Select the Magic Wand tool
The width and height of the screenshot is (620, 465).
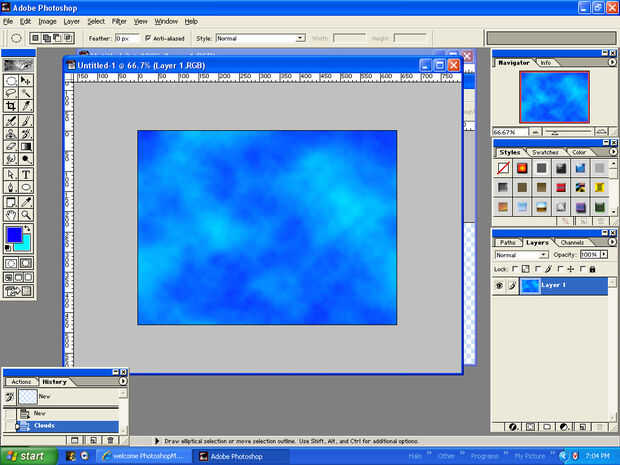pos(26,93)
